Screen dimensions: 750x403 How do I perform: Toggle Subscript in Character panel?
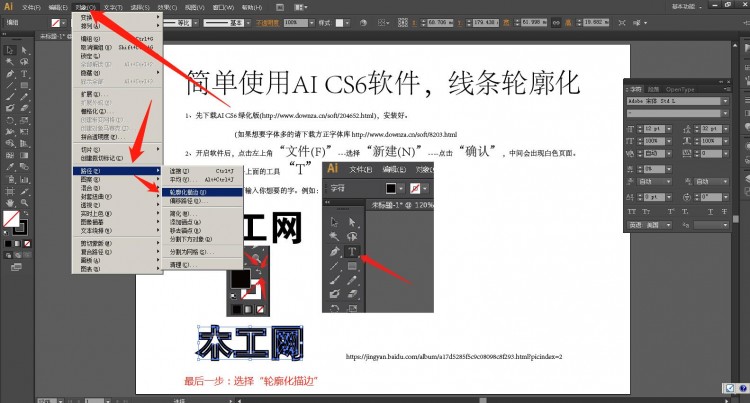click(x=685, y=211)
